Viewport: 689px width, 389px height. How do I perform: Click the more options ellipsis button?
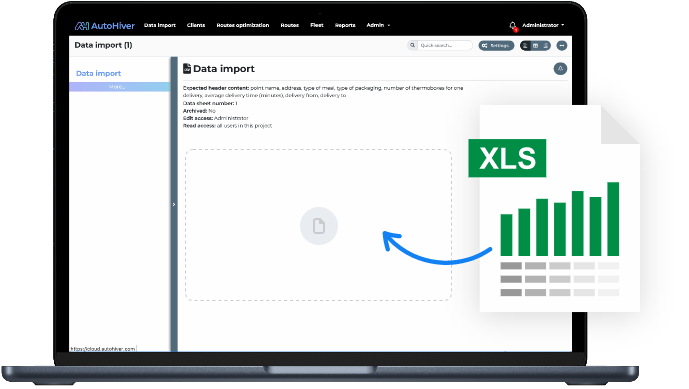[562, 46]
